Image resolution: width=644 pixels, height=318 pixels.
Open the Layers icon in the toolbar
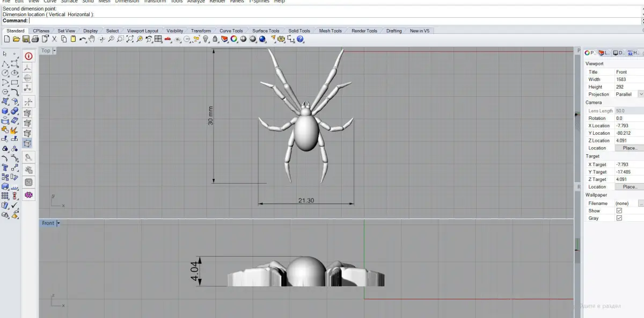(x=224, y=39)
